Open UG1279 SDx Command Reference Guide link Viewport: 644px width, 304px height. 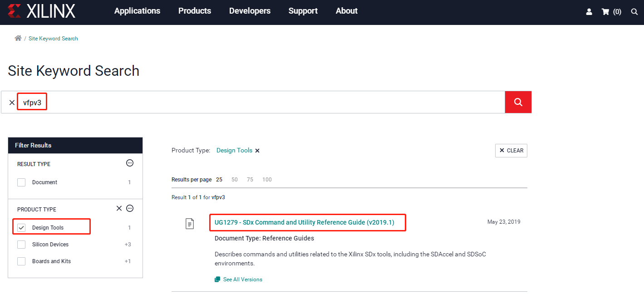(305, 222)
